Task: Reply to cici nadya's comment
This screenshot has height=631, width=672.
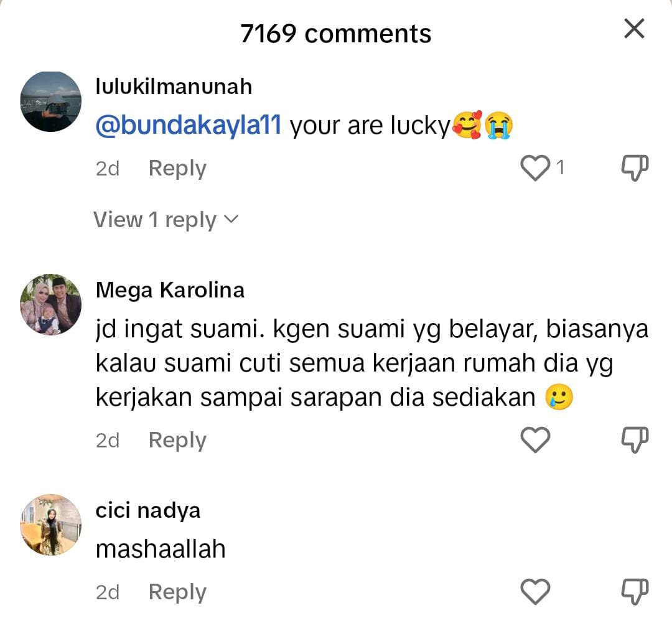Action: coord(177,592)
